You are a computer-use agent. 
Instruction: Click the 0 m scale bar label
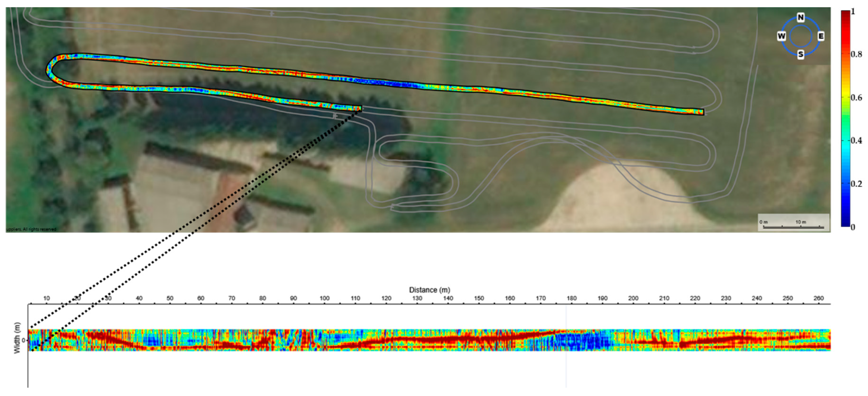tap(764, 222)
